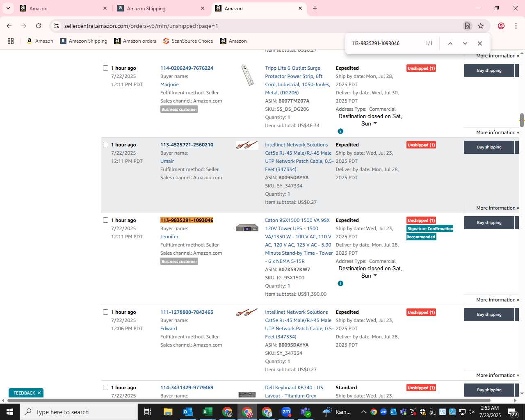Image resolution: width=525 pixels, height=420 pixels.
Task: Open the Chrome profile icon
Action: point(501,26)
